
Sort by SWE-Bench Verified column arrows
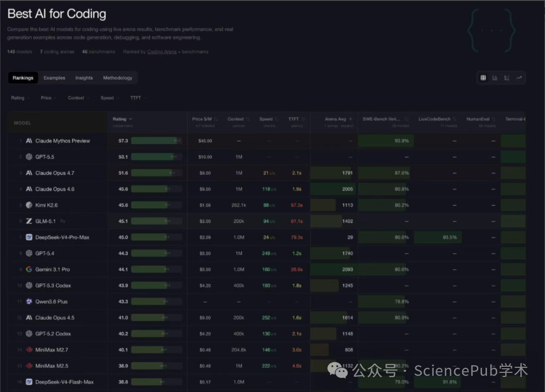(407, 119)
